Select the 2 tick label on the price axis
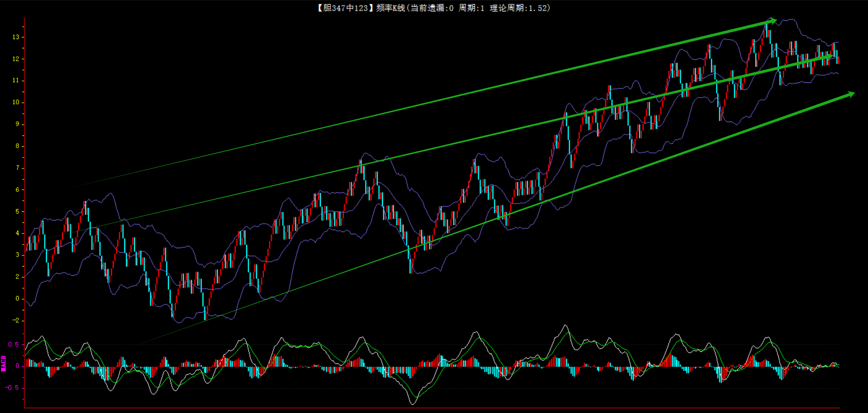The height and width of the screenshot is (413, 868). click(x=17, y=277)
